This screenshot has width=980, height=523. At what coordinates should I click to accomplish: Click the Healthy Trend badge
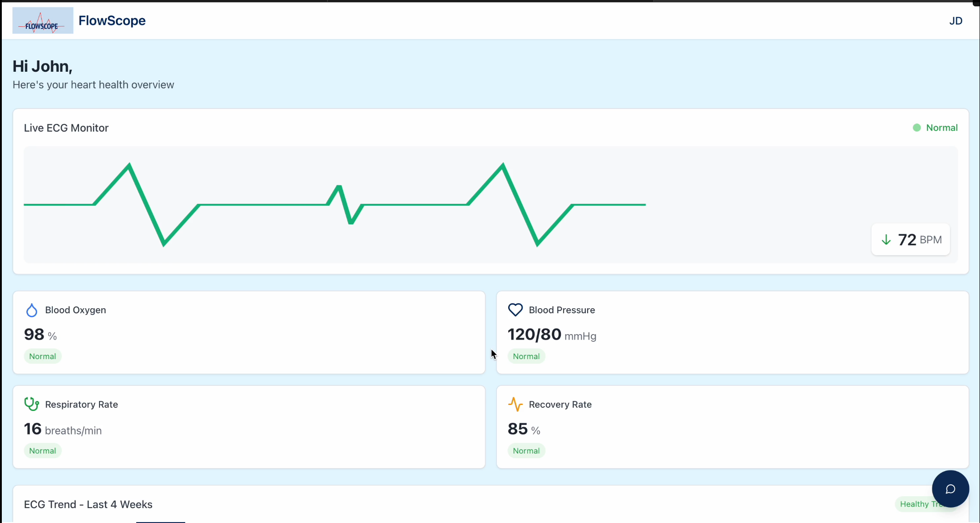(x=913, y=504)
